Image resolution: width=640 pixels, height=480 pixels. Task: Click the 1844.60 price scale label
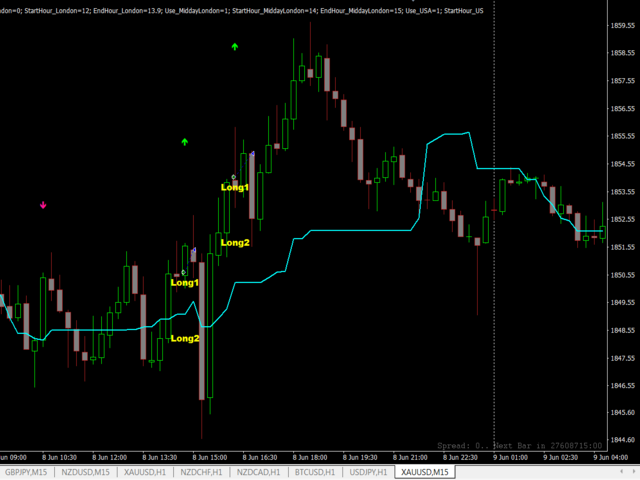pyautogui.click(x=622, y=440)
